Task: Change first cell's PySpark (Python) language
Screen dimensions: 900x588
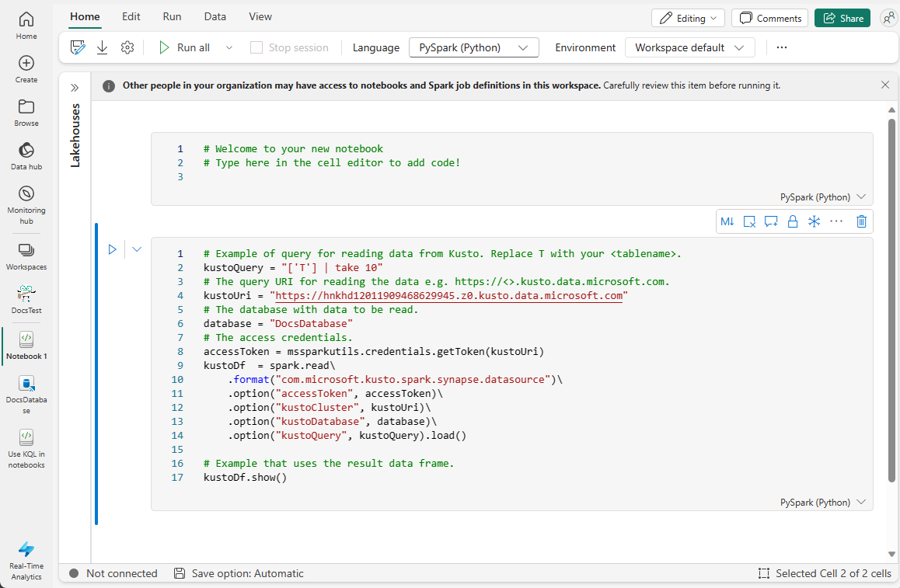Action: click(822, 197)
